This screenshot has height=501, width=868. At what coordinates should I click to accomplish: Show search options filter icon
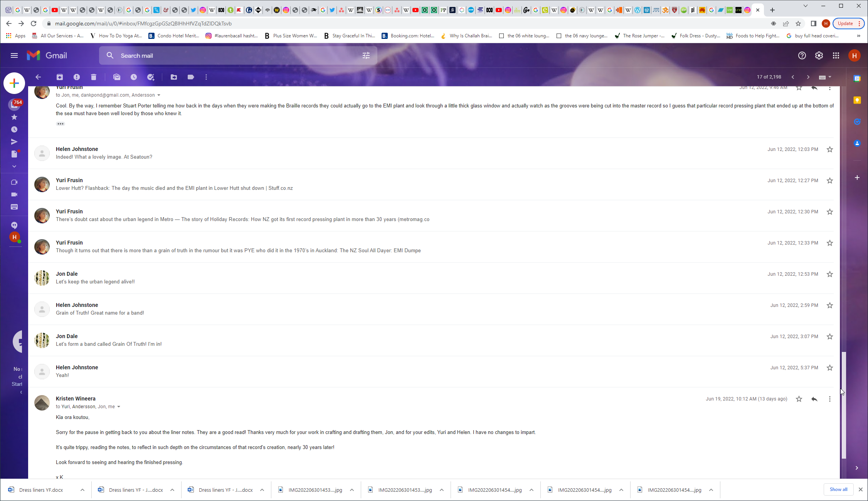tap(366, 55)
